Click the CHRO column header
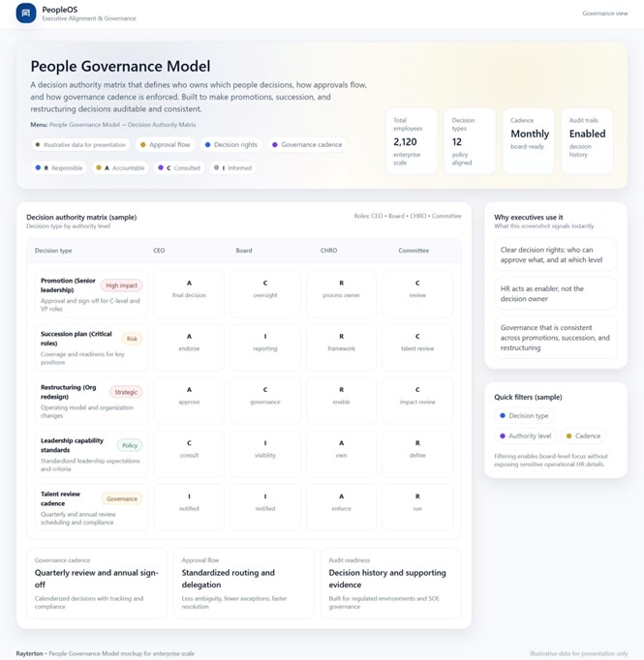This screenshot has height=660, width=644. [328, 251]
